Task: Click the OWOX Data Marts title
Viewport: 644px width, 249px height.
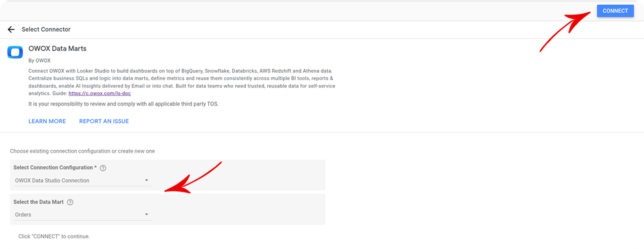Action: coord(58,48)
